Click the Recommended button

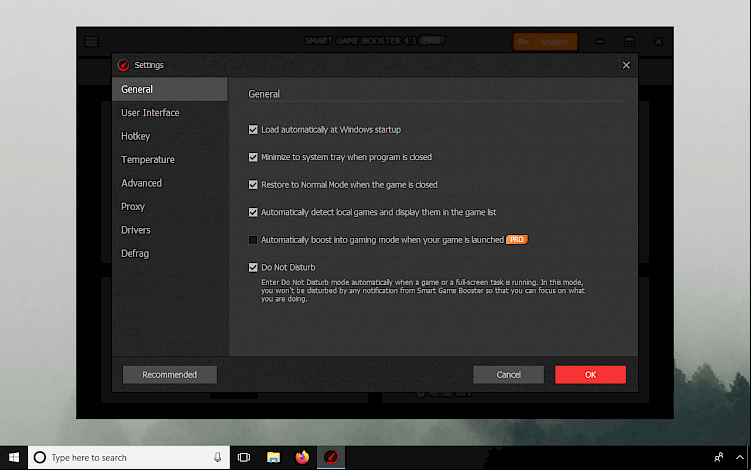(170, 375)
